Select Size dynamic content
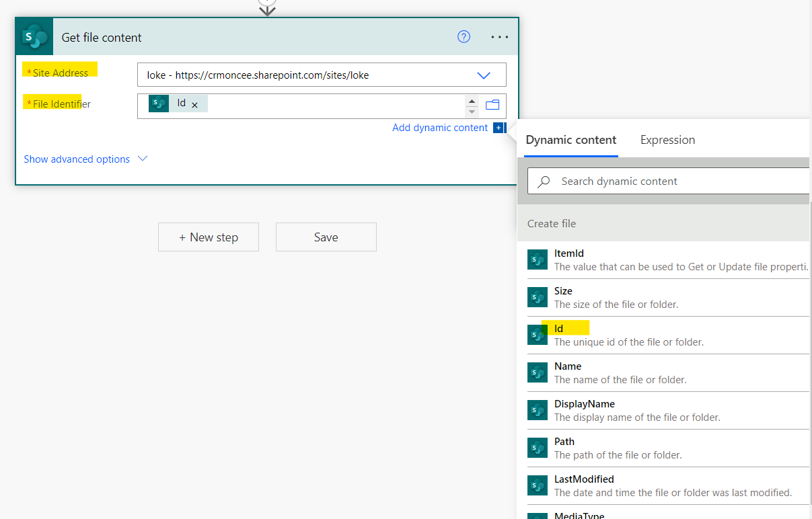The height and width of the screenshot is (519, 812). [x=668, y=298]
